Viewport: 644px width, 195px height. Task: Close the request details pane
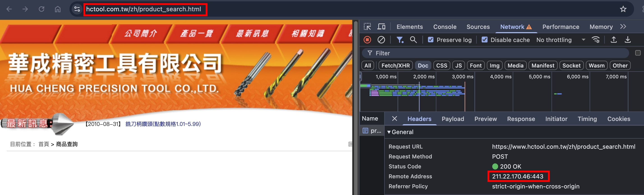point(395,119)
